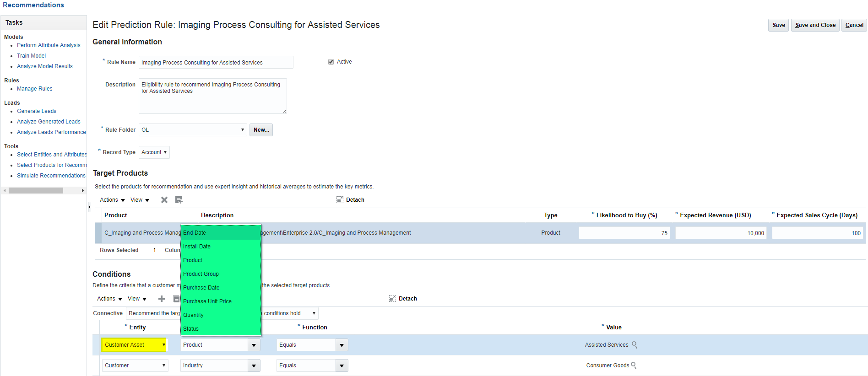Expand the Industry attribute dropdown arrow

point(254,365)
